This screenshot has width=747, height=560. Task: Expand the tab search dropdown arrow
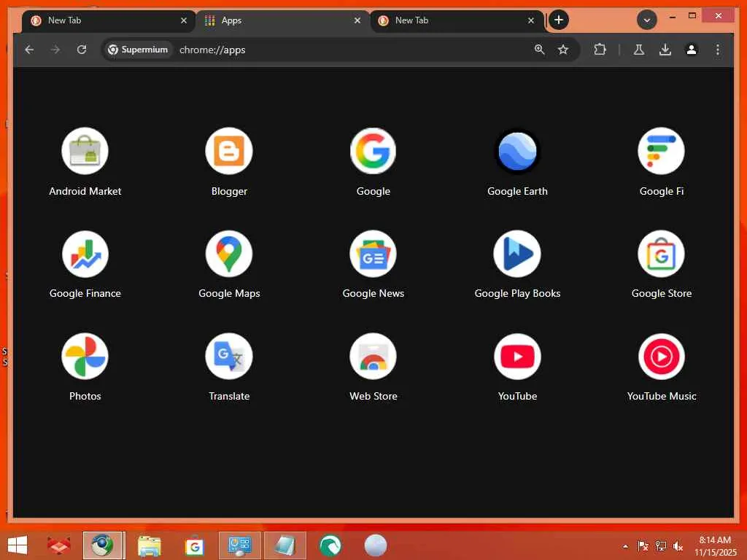coord(647,20)
